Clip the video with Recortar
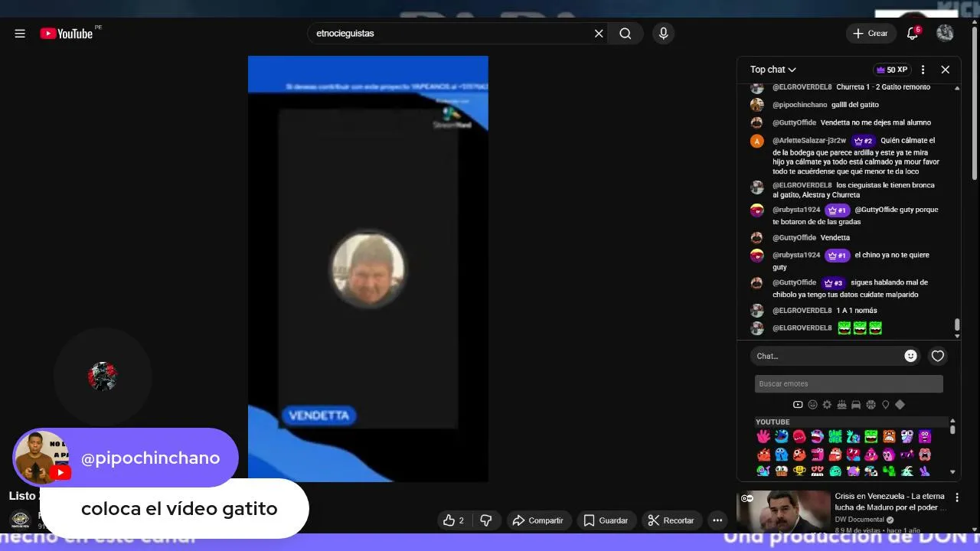Screen dimensions: 980x551 pyautogui.click(x=671, y=520)
